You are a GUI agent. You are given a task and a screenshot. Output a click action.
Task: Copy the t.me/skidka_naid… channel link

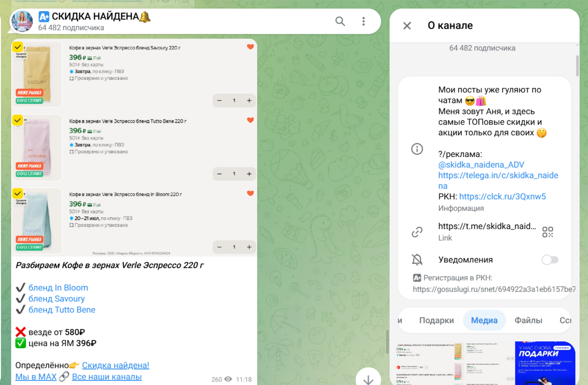487,226
